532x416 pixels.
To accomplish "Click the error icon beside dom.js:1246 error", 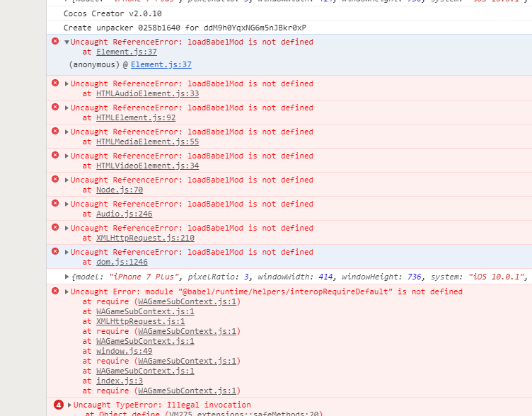I will click(x=55, y=251).
